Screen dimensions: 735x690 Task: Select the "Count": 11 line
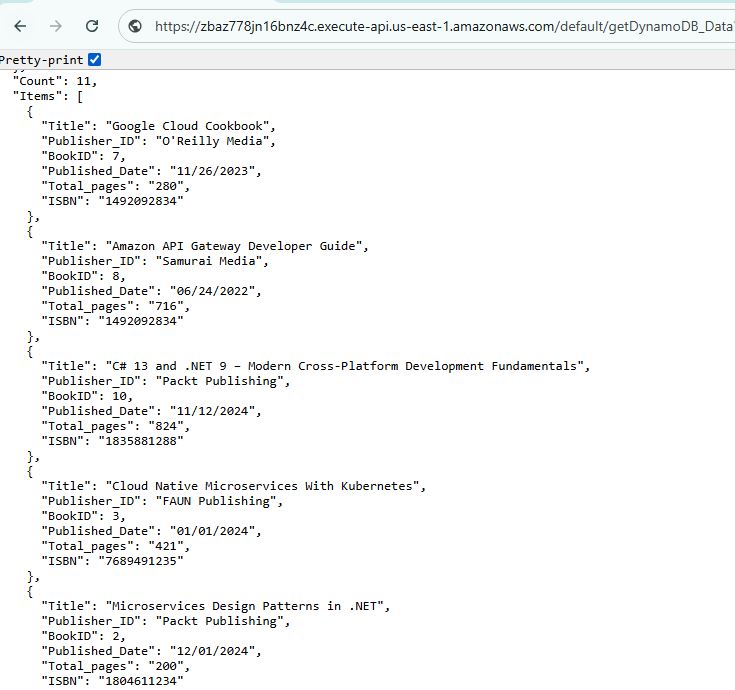pos(54,81)
